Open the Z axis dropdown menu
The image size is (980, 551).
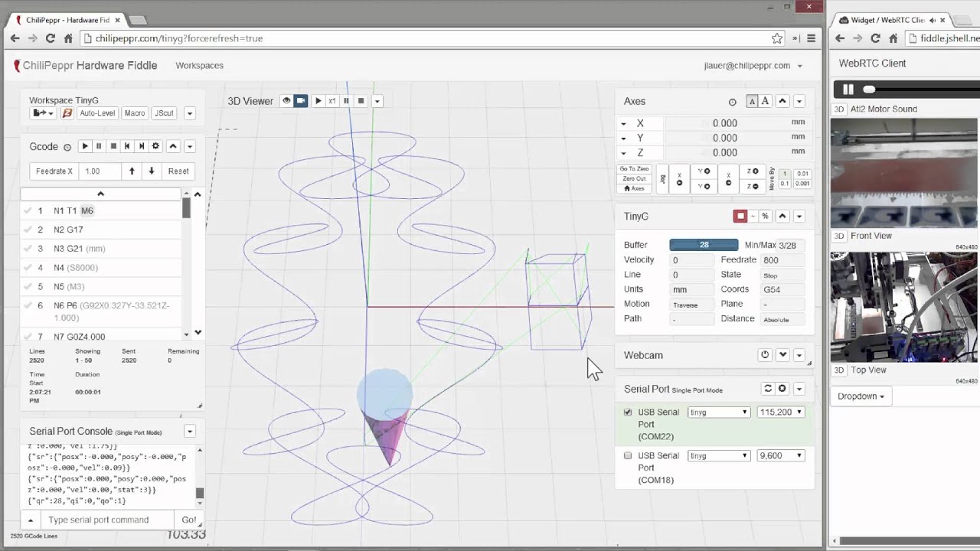(623, 153)
